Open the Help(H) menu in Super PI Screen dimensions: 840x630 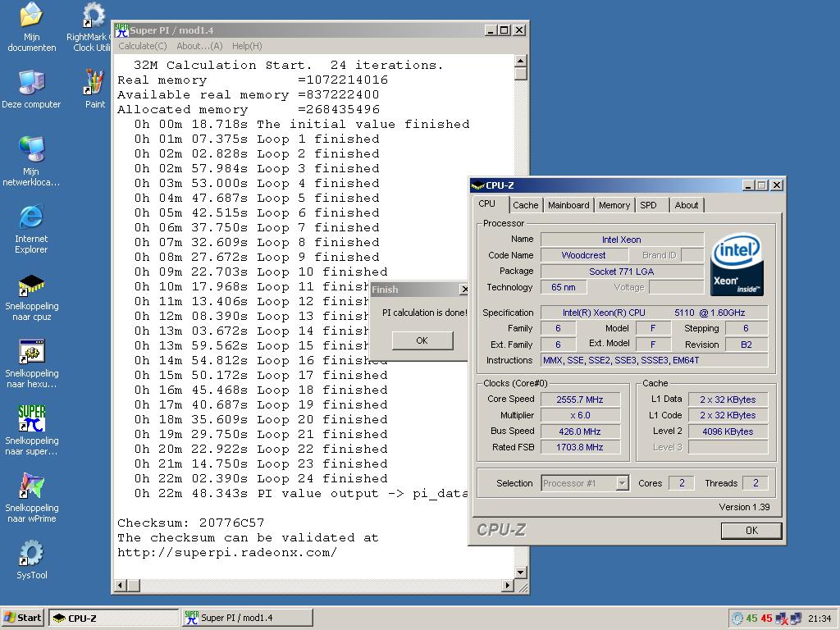coord(247,46)
